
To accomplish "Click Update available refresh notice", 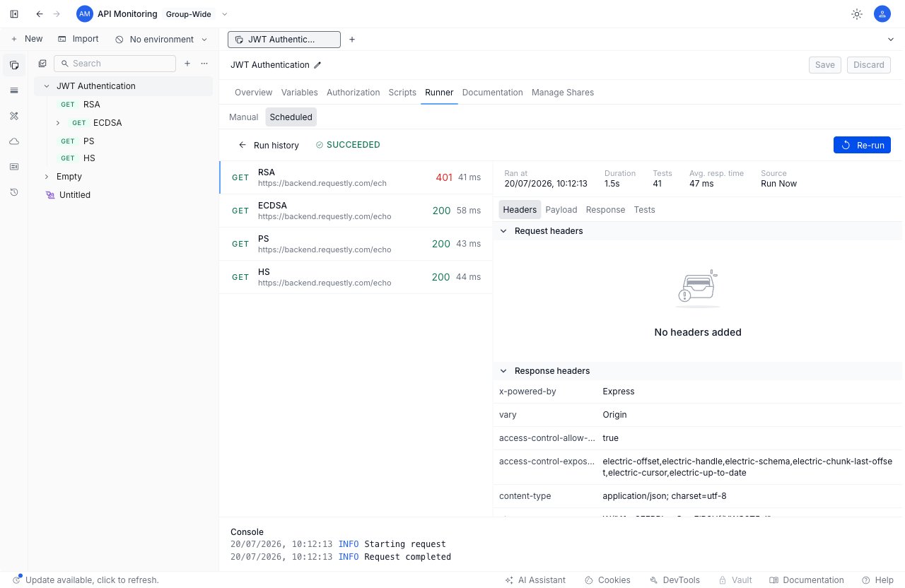I will coord(86,580).
